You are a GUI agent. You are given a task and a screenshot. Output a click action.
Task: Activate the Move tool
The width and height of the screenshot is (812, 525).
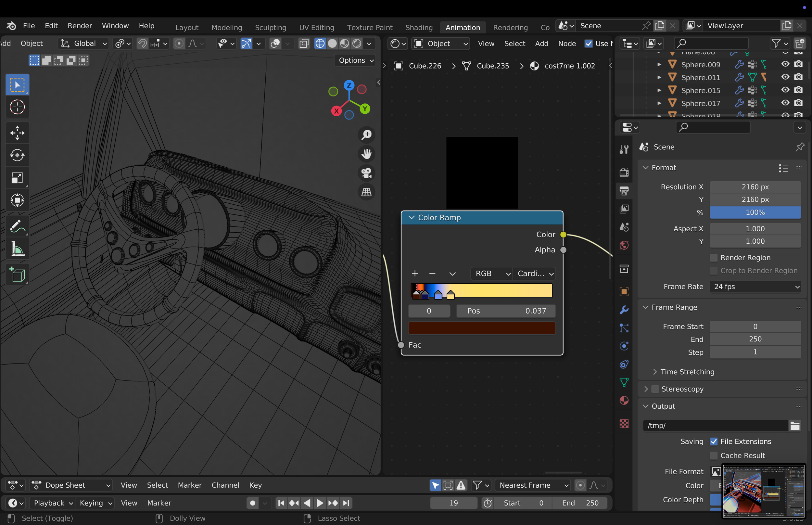(x=17, y=133)
